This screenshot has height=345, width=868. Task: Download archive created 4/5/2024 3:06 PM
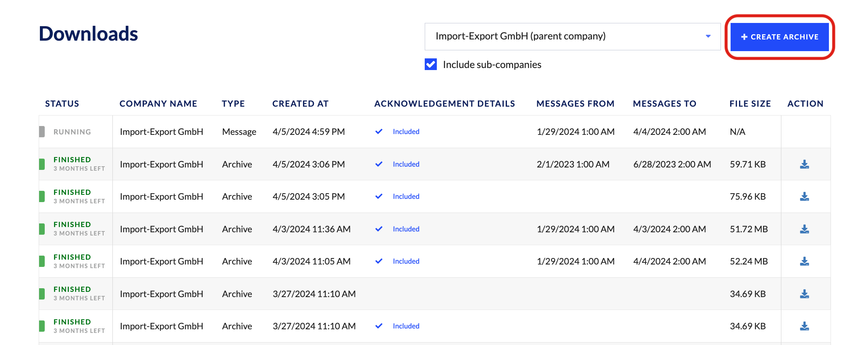click(x=804, y=164)
